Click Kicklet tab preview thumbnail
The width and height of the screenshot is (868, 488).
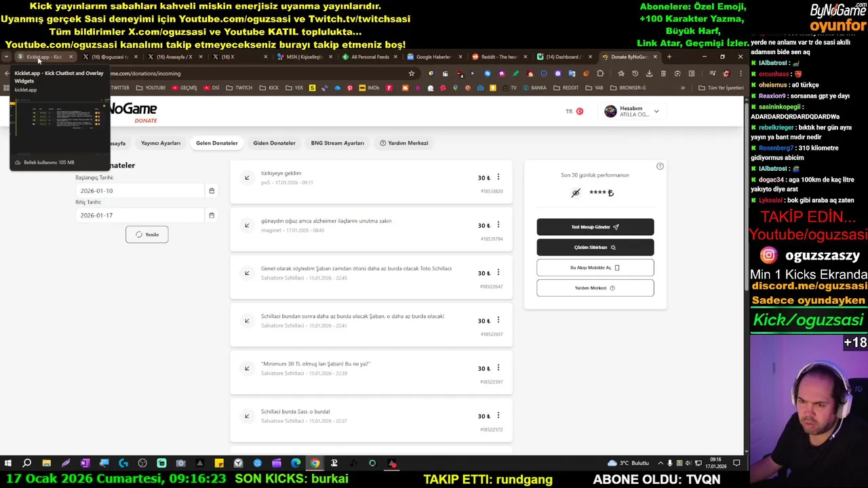[x=60, y=127]
